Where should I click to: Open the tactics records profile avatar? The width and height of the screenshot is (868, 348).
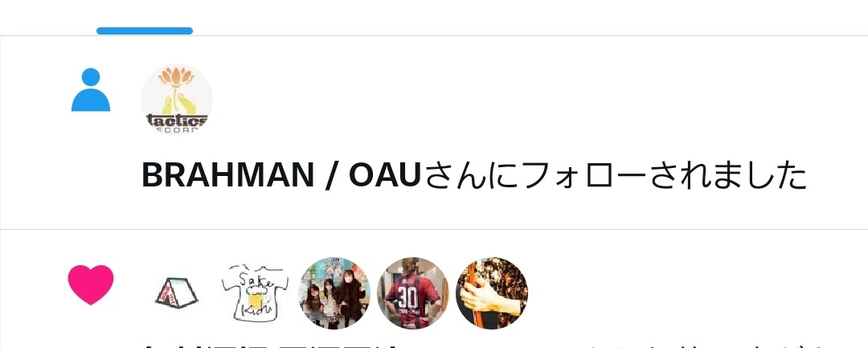pos(177,99)
